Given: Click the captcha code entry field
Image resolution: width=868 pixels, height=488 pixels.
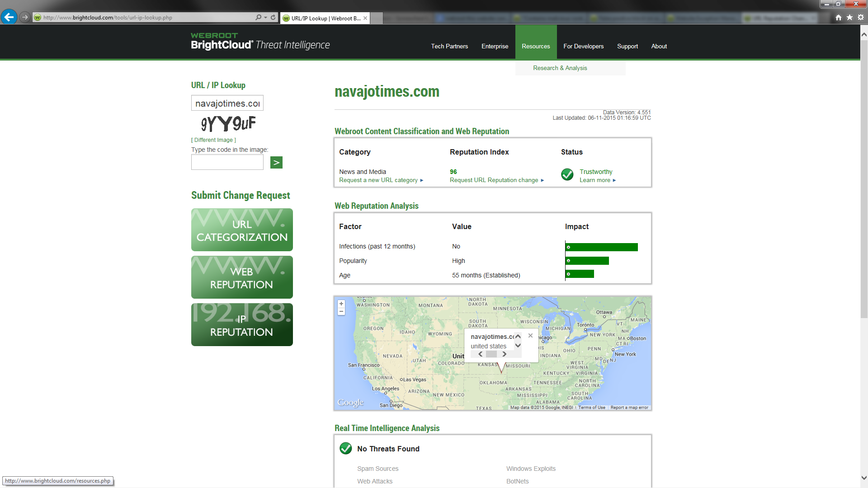Looking at the screenshot, I should pyautogui.click(x=227, y=162).
